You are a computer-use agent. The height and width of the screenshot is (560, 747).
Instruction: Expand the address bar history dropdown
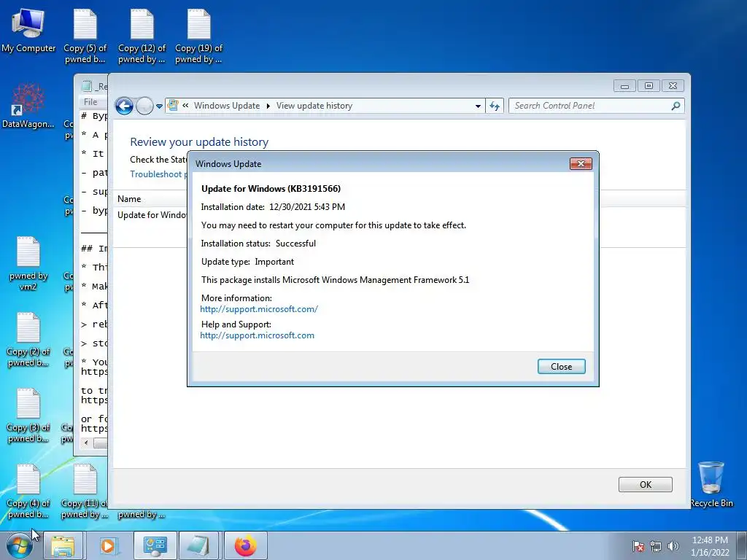478,106
